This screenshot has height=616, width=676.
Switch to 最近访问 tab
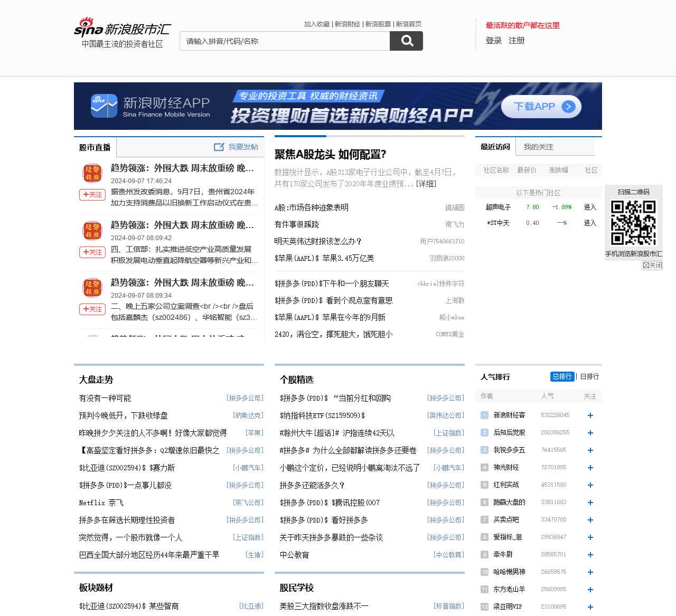[495, 147]
